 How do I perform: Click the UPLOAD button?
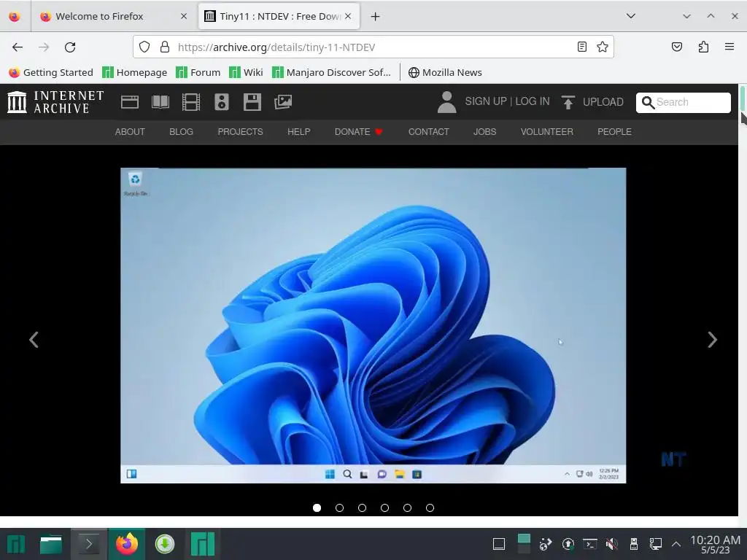592,102
